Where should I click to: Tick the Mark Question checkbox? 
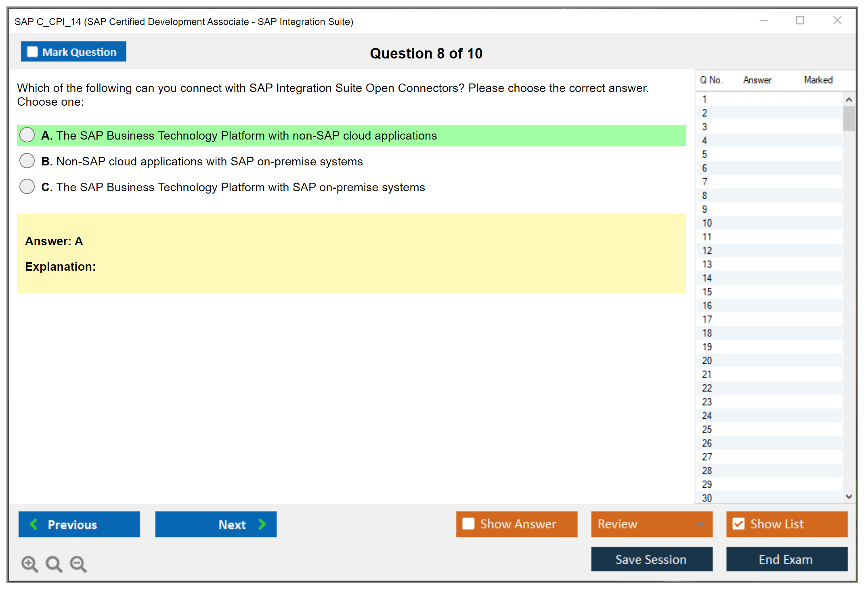[32, 52]
